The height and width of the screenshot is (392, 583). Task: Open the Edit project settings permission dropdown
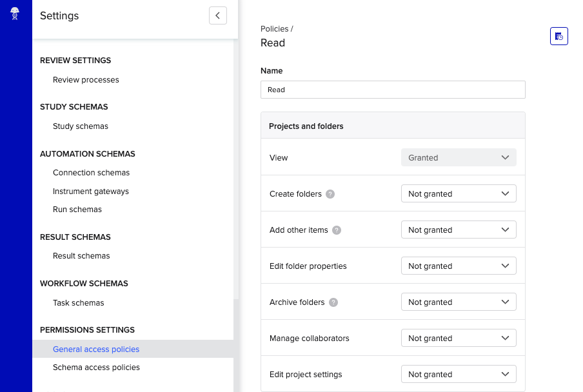[459, 374]
